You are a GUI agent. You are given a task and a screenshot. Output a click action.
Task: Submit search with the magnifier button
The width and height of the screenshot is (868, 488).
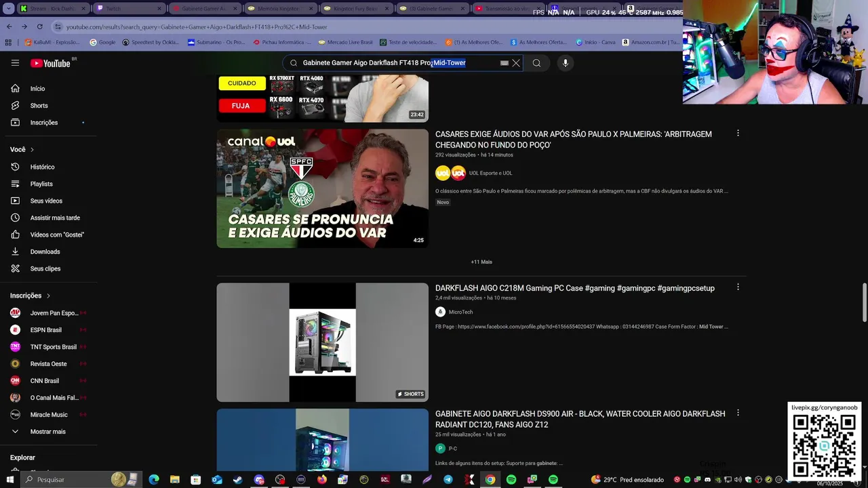(536, 63)
